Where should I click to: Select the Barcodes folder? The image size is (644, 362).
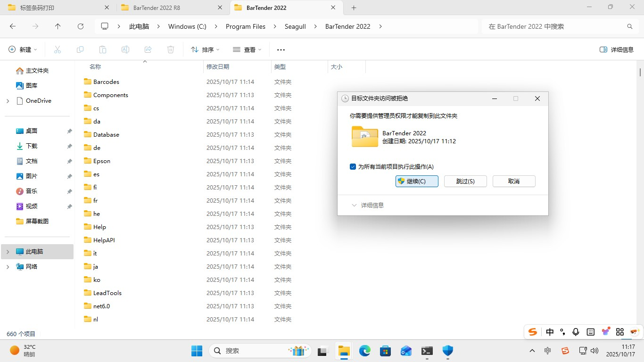[106, 82]
